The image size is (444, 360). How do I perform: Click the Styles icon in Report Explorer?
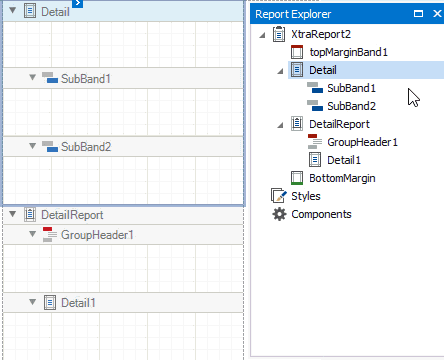(x=279, y=196)
